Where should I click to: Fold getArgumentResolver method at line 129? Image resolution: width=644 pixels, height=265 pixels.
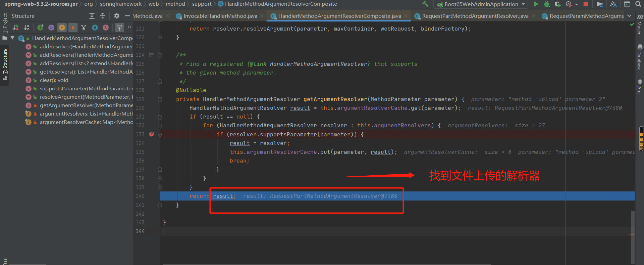coord(160,99)
